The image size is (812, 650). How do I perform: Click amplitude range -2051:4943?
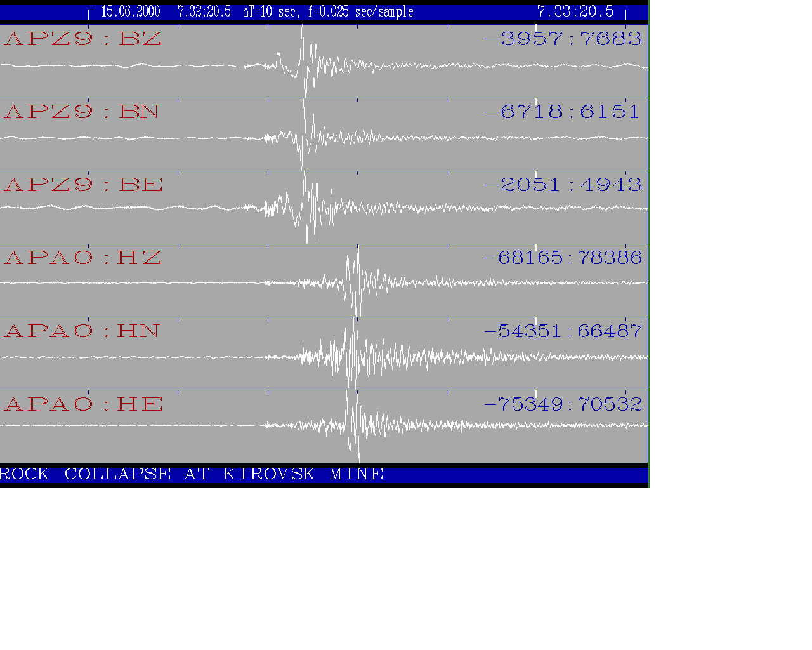pos(563,185)
